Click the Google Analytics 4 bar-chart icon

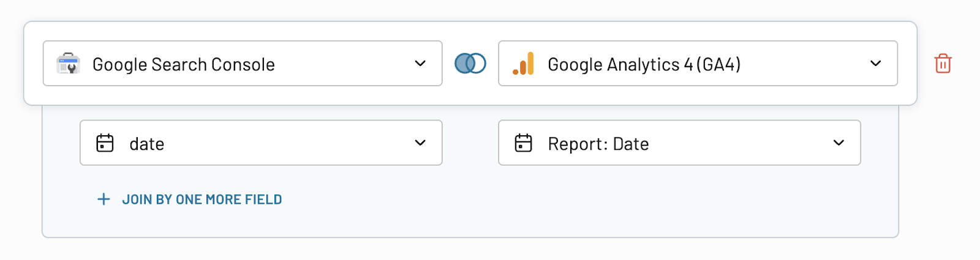pyautogui.click(x=524, y=64)
